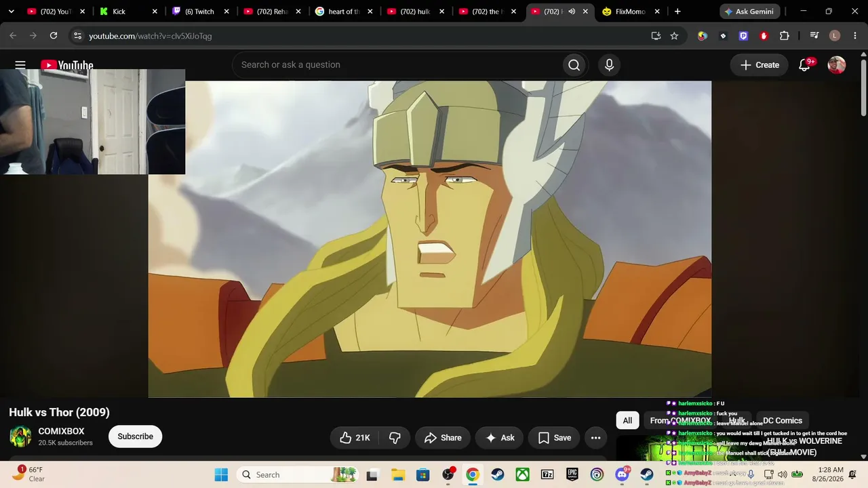868x488 pixels.
Task: Click the YouTube search magnifier button
Action: tap(574, 65)
